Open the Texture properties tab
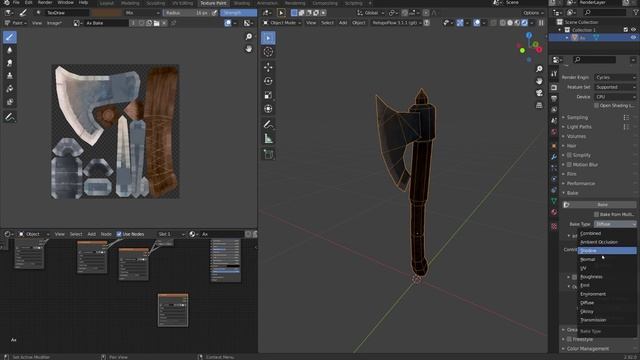Screen dimensions: 640x360 (554, 226)
